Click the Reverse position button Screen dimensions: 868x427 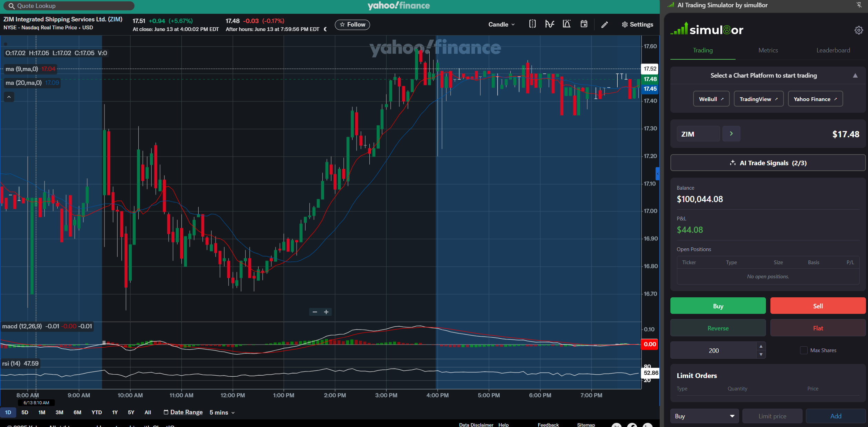(x=718, y=328)
